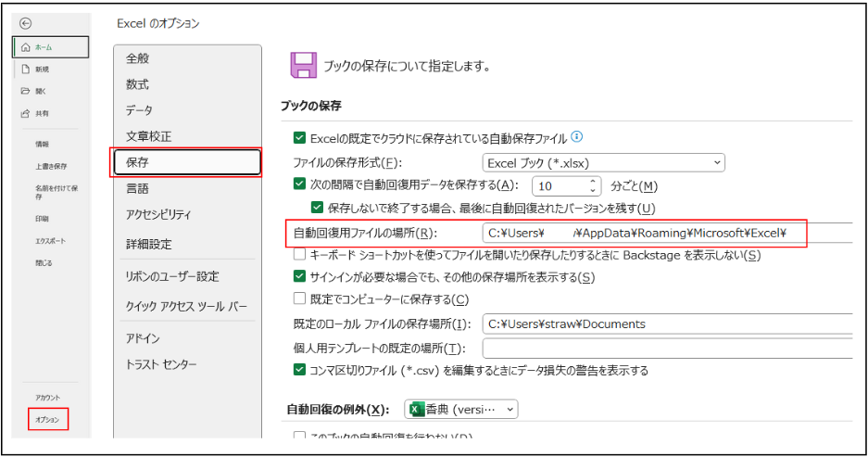Click the 個人用テンプレートの既定の場所 field
This screenshot has width=868, height=457.
point(667,349)
